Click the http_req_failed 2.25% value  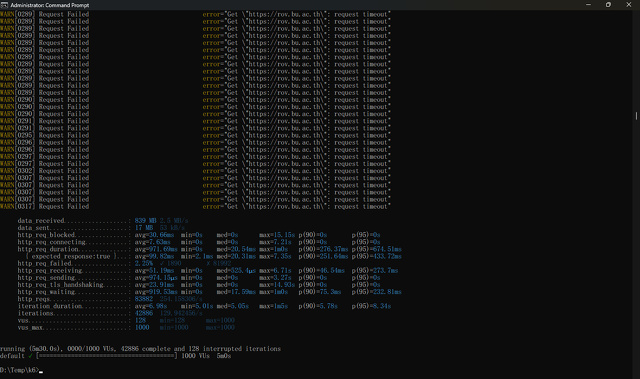pyautogui.click(x=144, y=264)
